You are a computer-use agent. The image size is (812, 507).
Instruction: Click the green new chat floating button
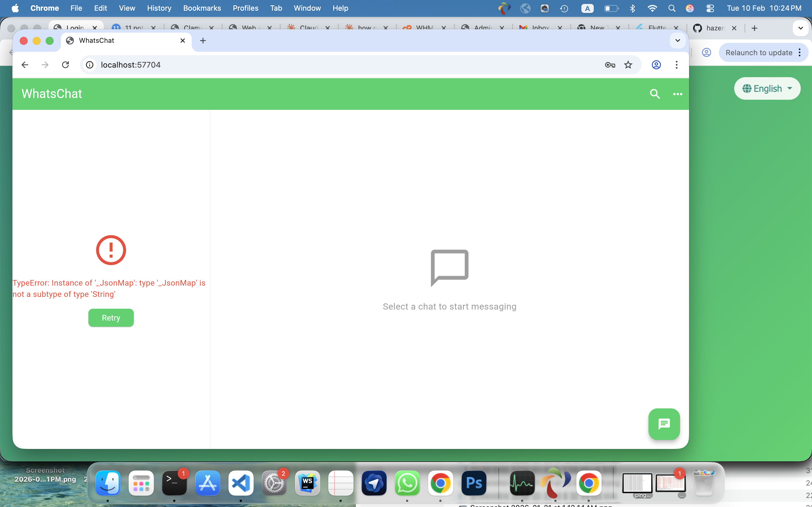pyautogui.click(x=664, y=424)
